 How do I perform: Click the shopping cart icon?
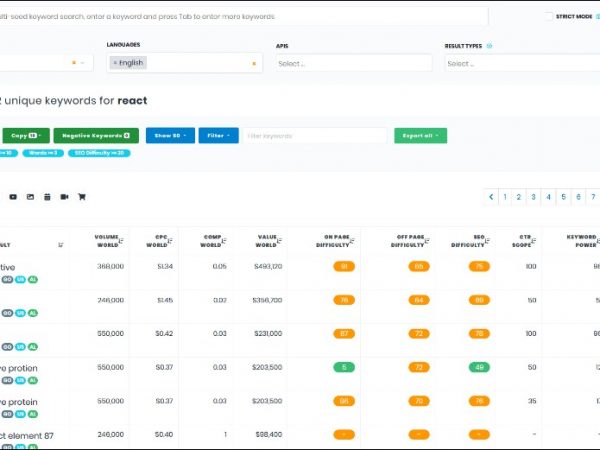82,197
